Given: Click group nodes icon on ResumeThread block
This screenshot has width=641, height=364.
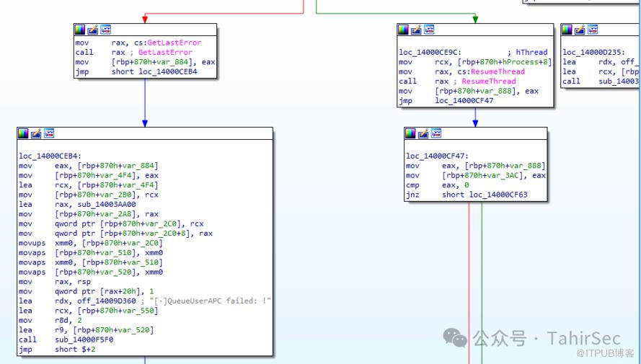Looking at the screenshot, I should tap(429, 30).
